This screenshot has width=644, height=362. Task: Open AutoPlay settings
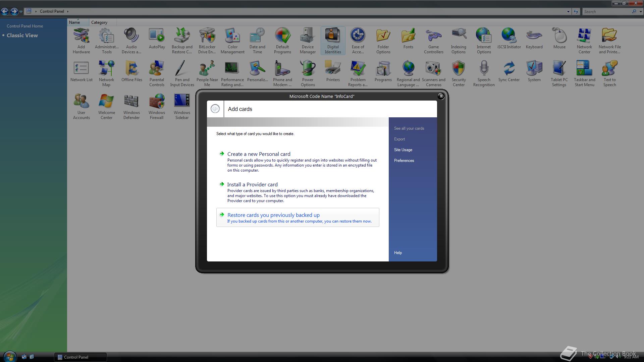(157, 39)
